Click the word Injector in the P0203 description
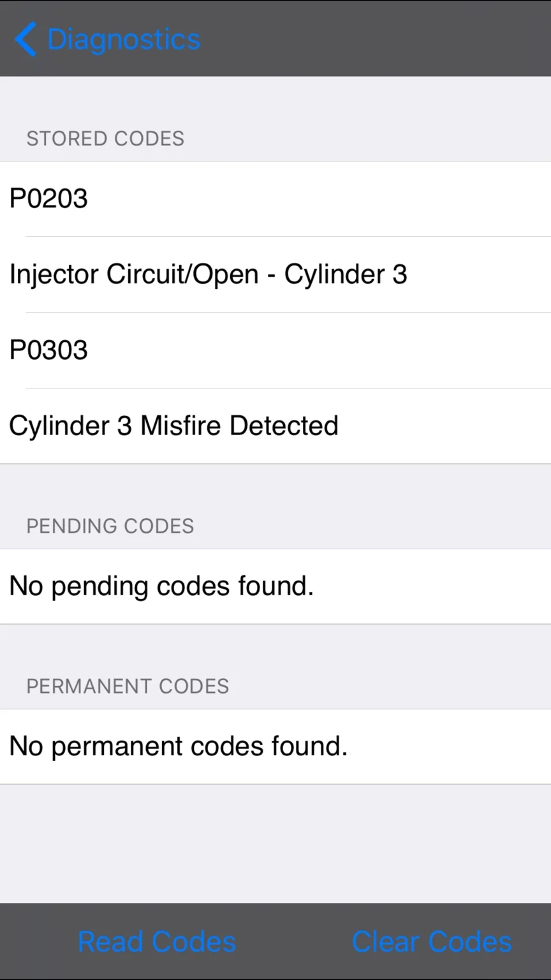Image resolution: width=551 pixels, height=980 pixels. 54,275
